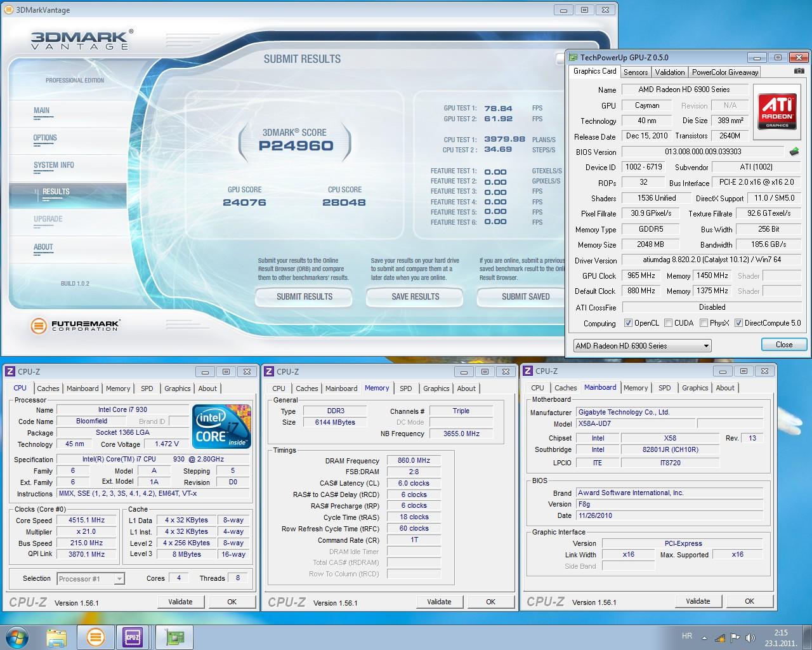The image size is (812, 650).
Task: Open Graphics tab in left CPU-Z window
Action: click(177, 388)
